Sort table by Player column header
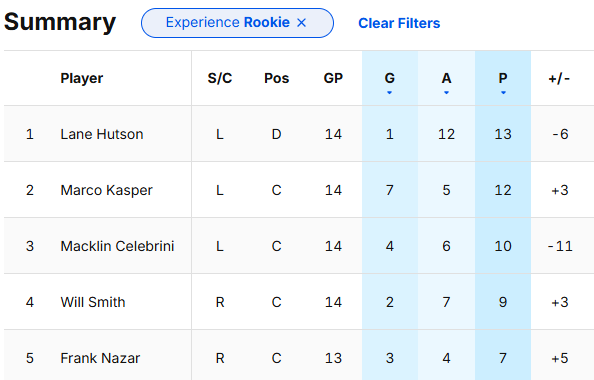Viewport: 594px width, 380px height. [x=82, y=78]
